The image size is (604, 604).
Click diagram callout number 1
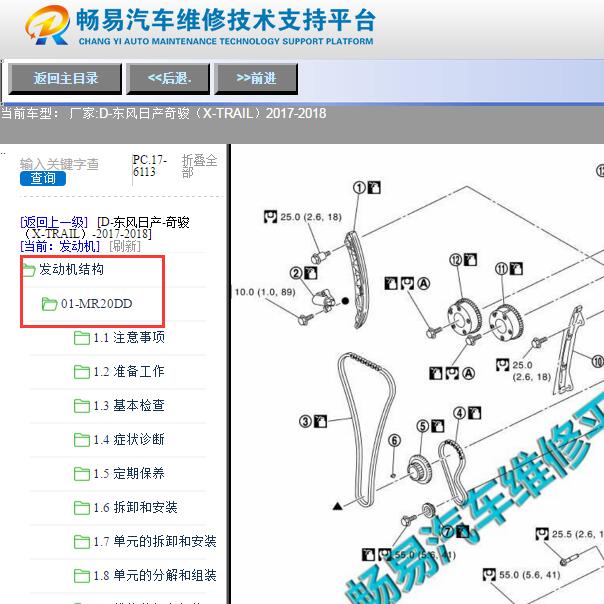pyautogui.click(x=359, y=188)
